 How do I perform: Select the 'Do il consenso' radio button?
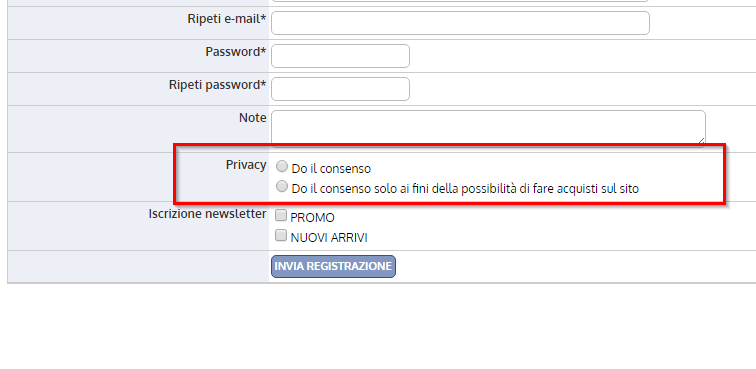(282, 166)
